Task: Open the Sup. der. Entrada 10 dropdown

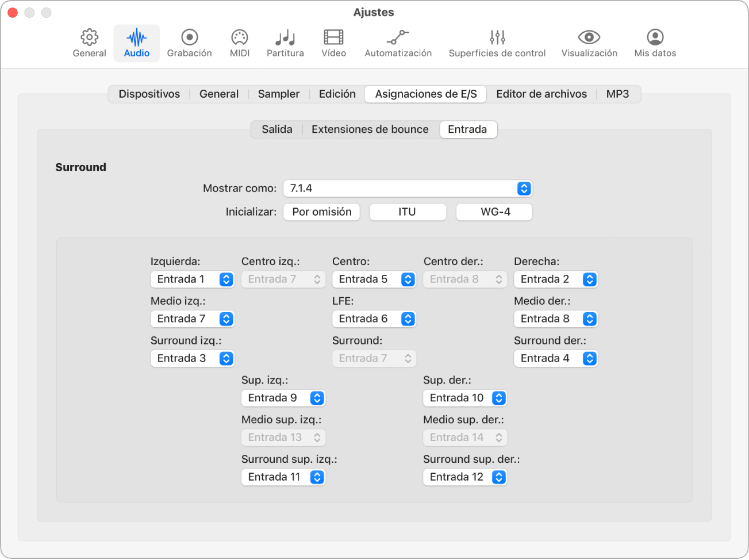Action: point(465,398)
